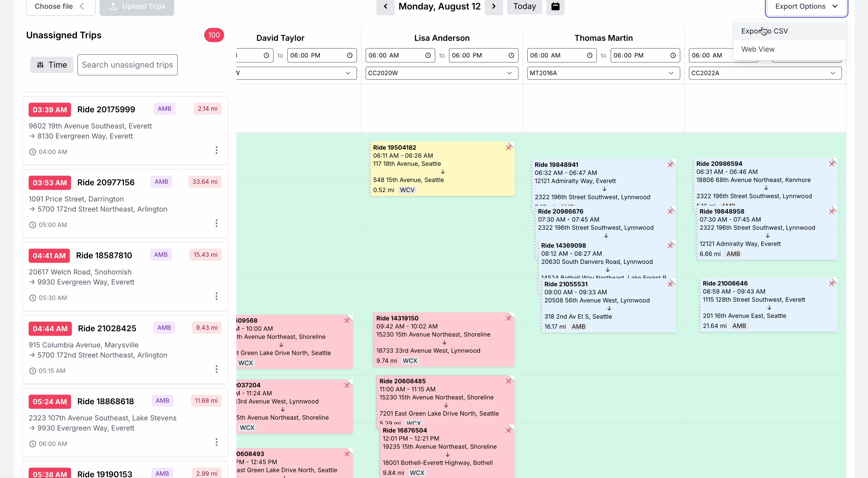The image size is (868, 478).
Task: Open options menu for Ride 20175999
Action: click(216, 150)
